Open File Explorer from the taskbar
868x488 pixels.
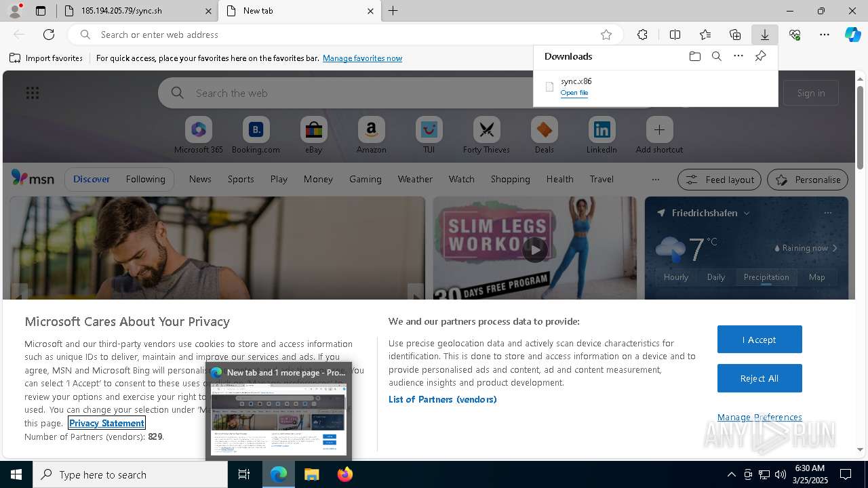[x=311, y=474]
